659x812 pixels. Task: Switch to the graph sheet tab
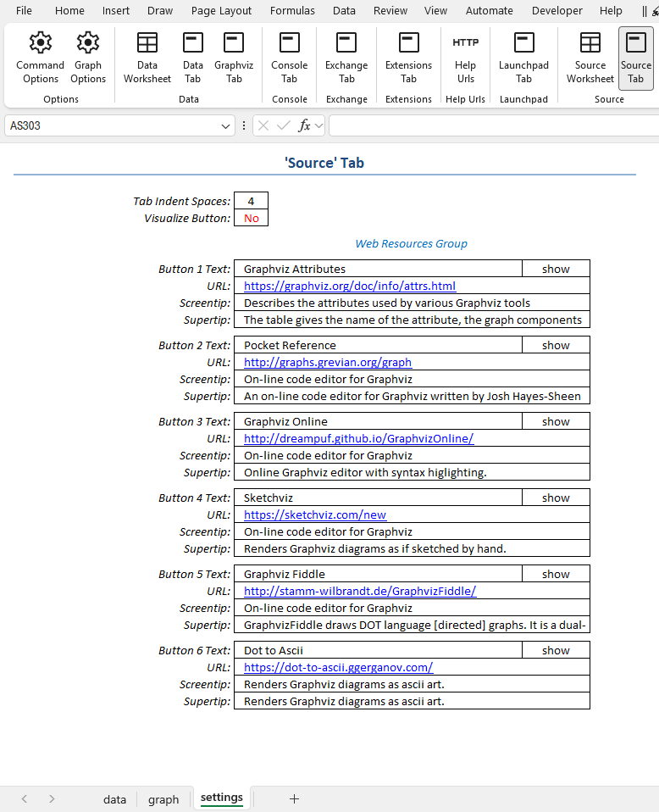point(163,799)
